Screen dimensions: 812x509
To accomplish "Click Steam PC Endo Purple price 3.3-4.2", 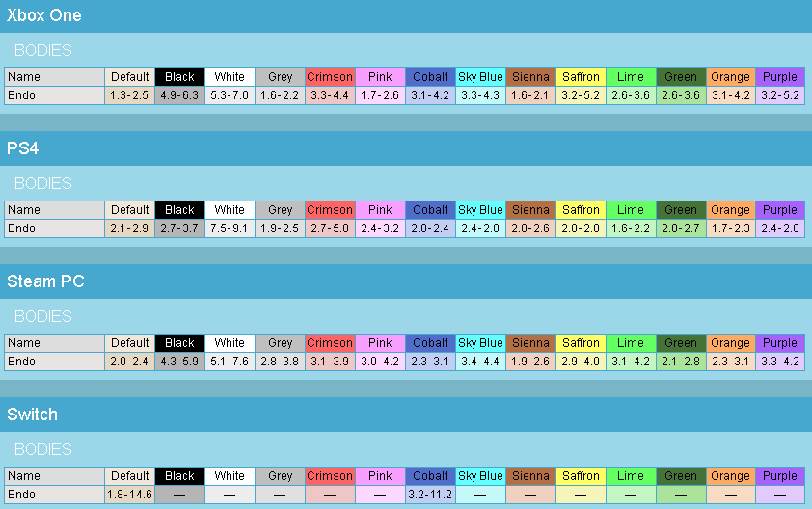I will [x=780, y=362].
